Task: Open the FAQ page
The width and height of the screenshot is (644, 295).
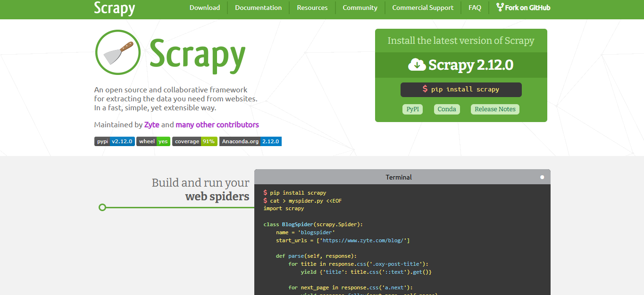Action: pos(475,8)
